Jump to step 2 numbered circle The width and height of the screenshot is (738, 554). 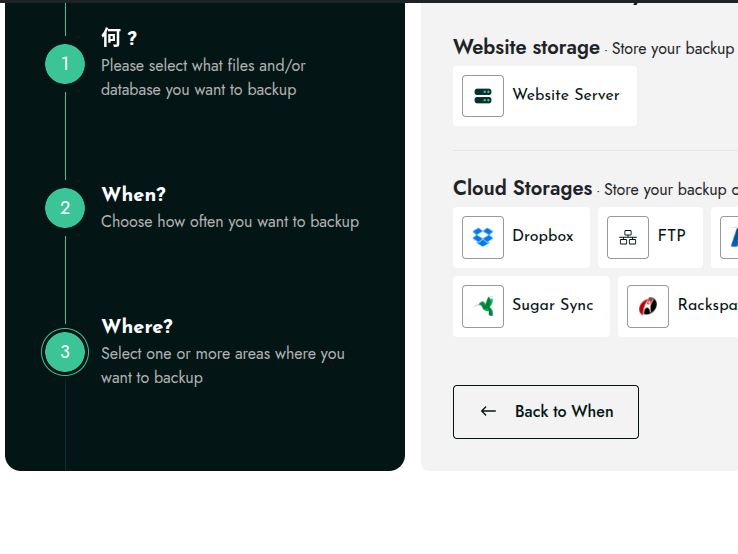click(x=65, y=208)
